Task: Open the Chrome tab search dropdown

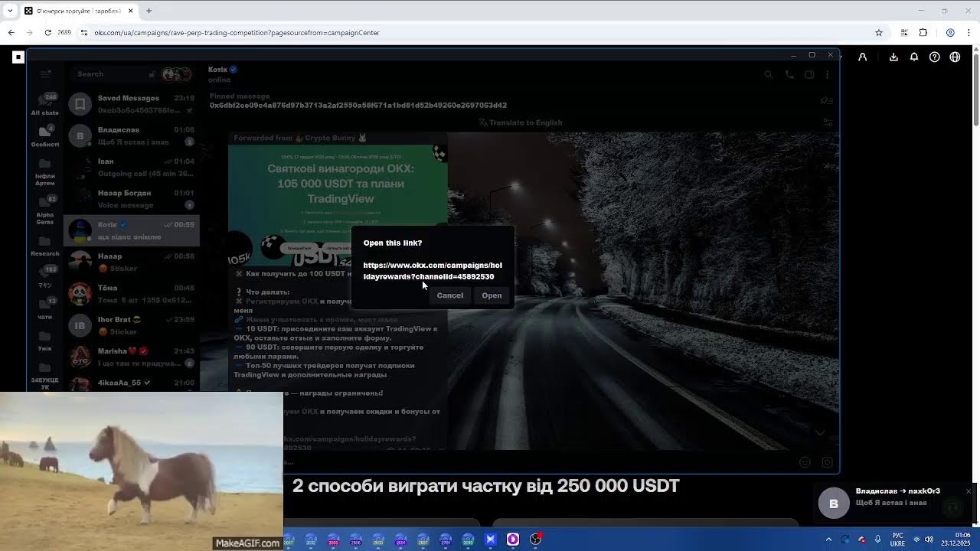Action: (9, 11)
